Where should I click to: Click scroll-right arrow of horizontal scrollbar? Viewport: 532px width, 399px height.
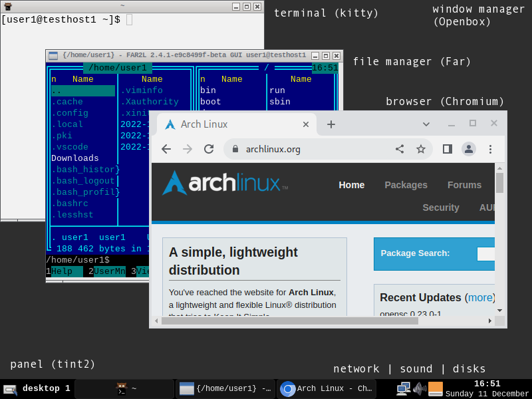coord(490,321)
